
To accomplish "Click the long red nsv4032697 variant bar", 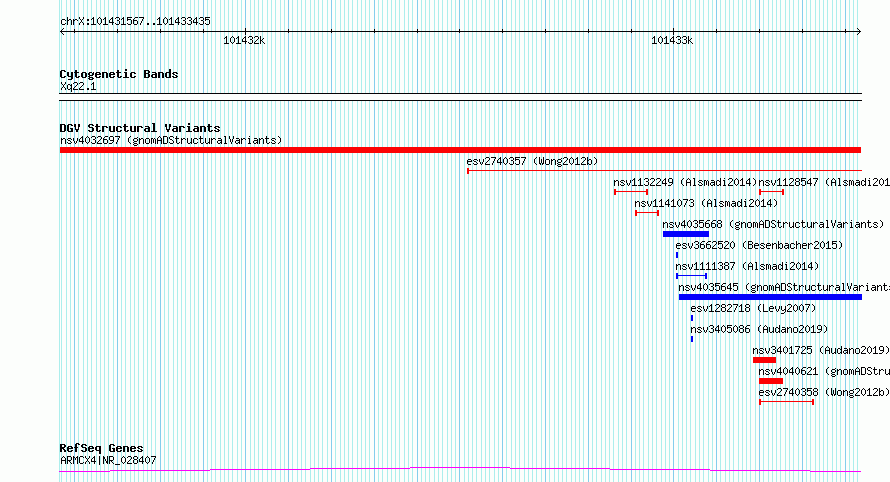I will pyautogui.click(x=460, y=150).
